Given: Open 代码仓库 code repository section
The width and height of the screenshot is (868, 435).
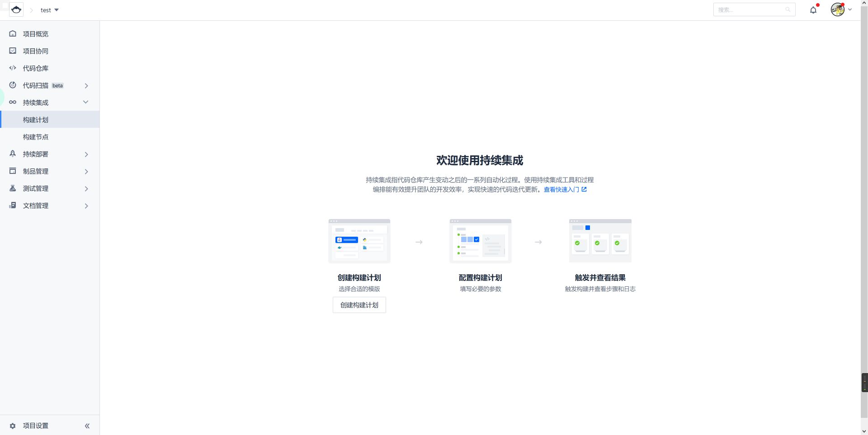Looking at the screenshot, I should click(x=35, y=68).
